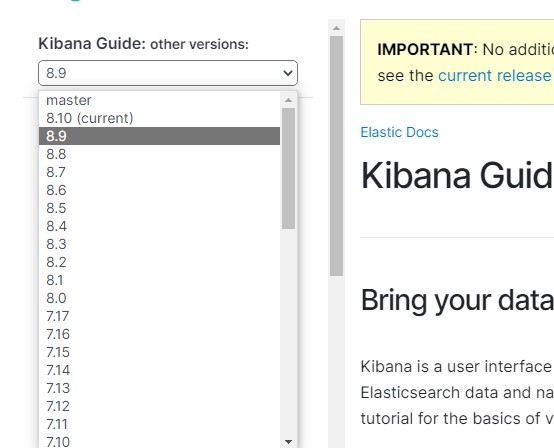Viewport: 554px width, 448px height.
Task: Choose version 8.4 option
Action: 159,226
